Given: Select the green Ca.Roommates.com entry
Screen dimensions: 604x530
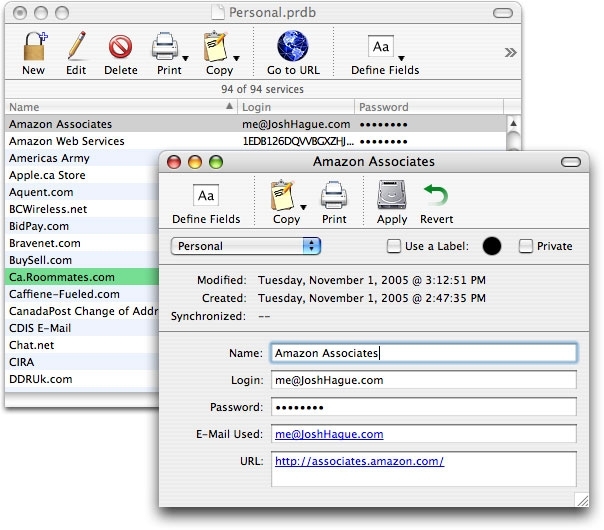Looking at the screenshot, I should click(82, 277).
